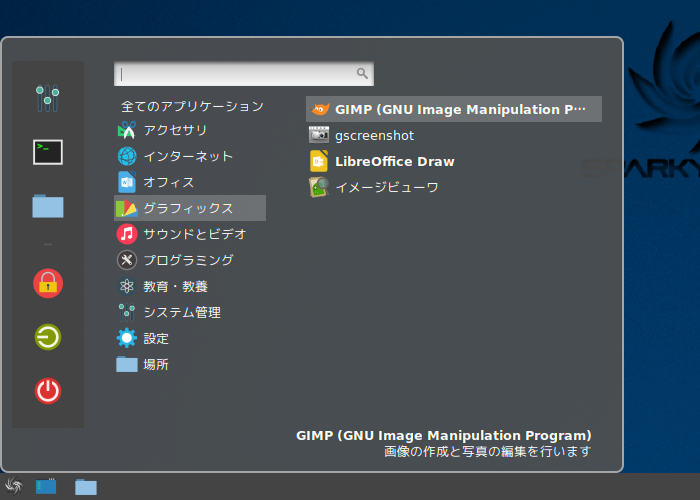Click the education atom icon
The image size is (700, 500).
click(x=127, y=286)
